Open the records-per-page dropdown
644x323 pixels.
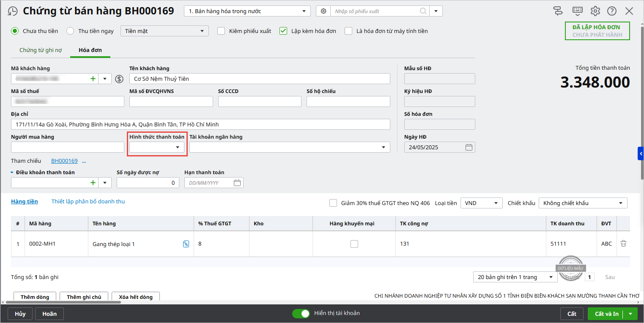click(515, 277)
